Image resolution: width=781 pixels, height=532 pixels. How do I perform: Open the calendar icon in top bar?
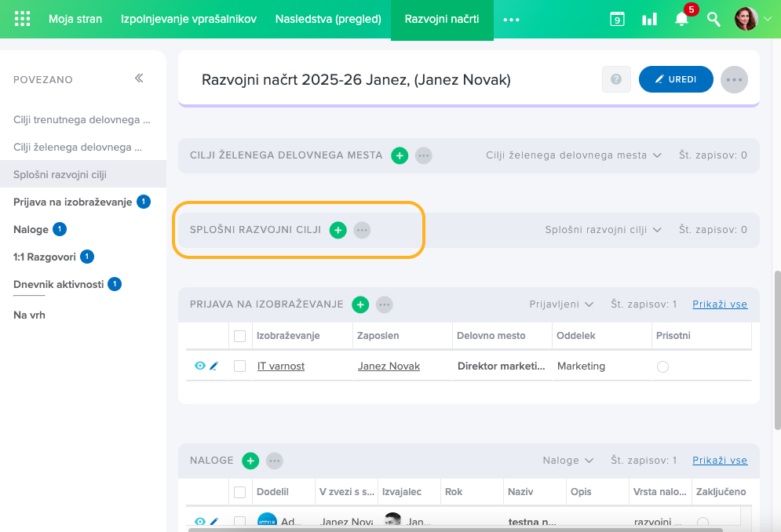click(618, 19)
